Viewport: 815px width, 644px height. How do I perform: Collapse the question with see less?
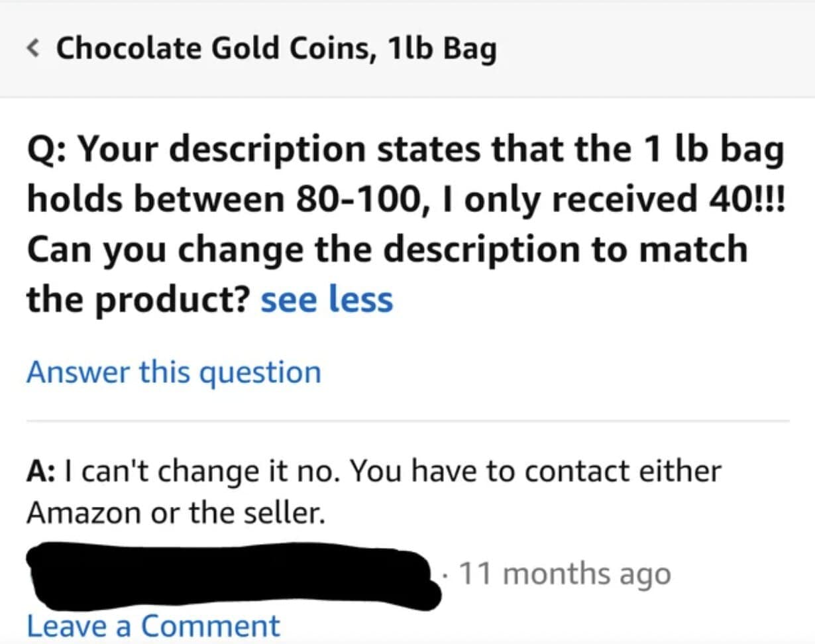[327, 299]
